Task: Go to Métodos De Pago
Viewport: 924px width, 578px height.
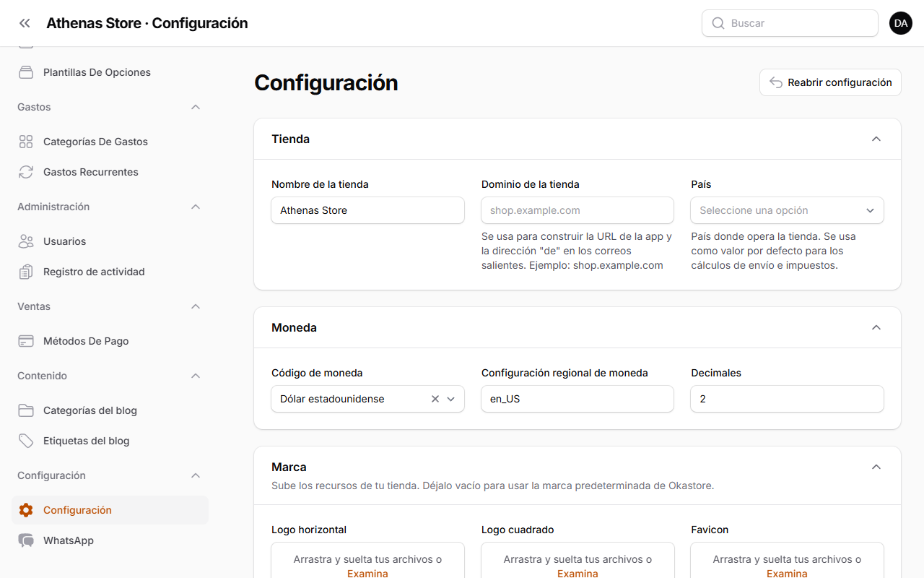Action: pyautogui.click(x=110, y=341)
